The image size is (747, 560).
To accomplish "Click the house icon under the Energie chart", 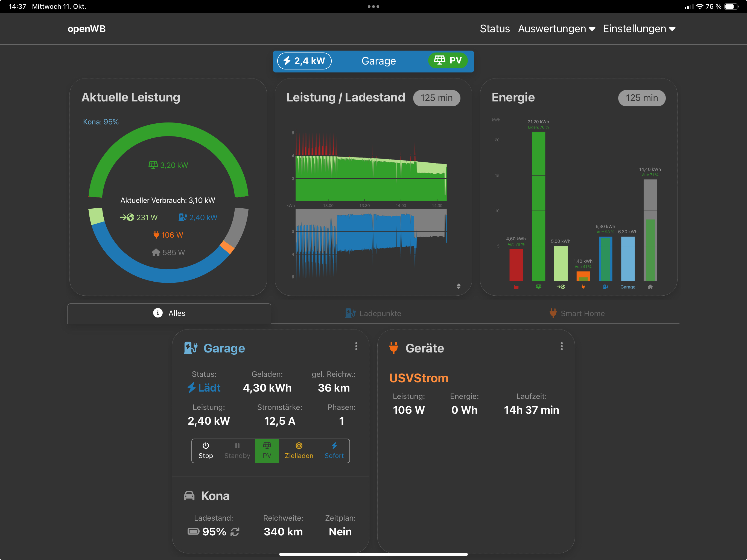I will pyautogui.click(x=650, y=287).
